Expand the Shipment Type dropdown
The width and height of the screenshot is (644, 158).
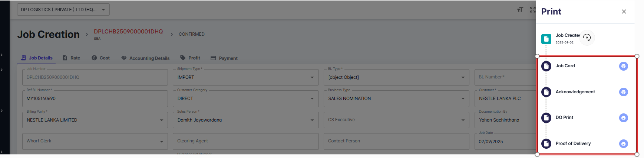tap(312, 77)
